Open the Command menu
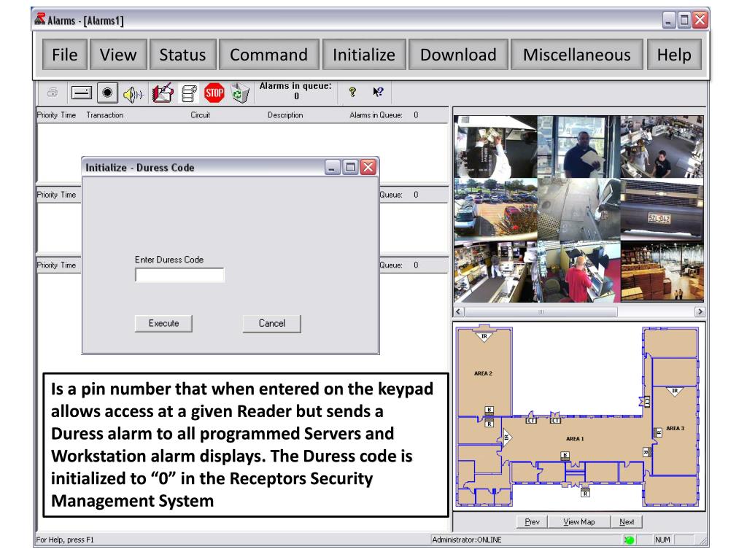The image size is (747, 560). (268, 55)
